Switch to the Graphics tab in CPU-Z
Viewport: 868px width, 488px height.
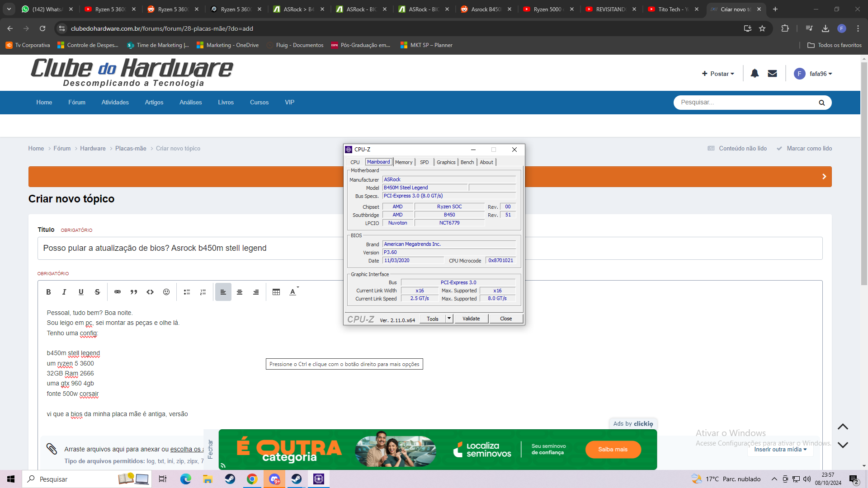click(x=446, y=162)
